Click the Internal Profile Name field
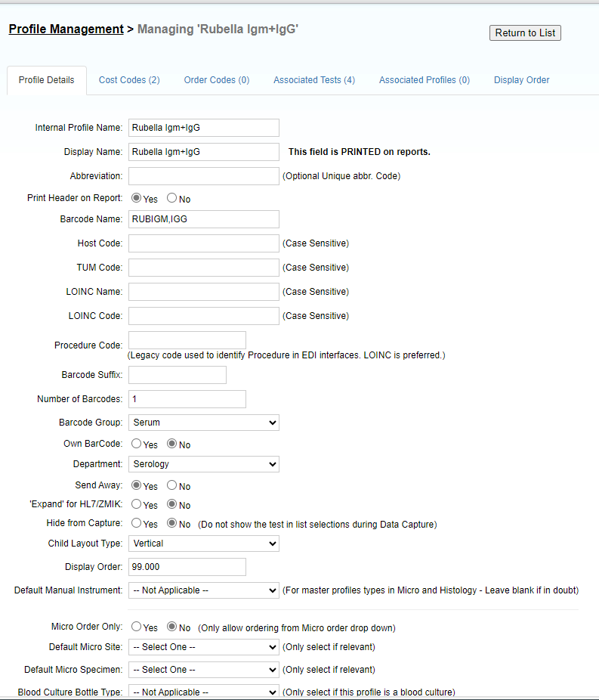Screen dimensions: 599x700 (x=204, y=128)
